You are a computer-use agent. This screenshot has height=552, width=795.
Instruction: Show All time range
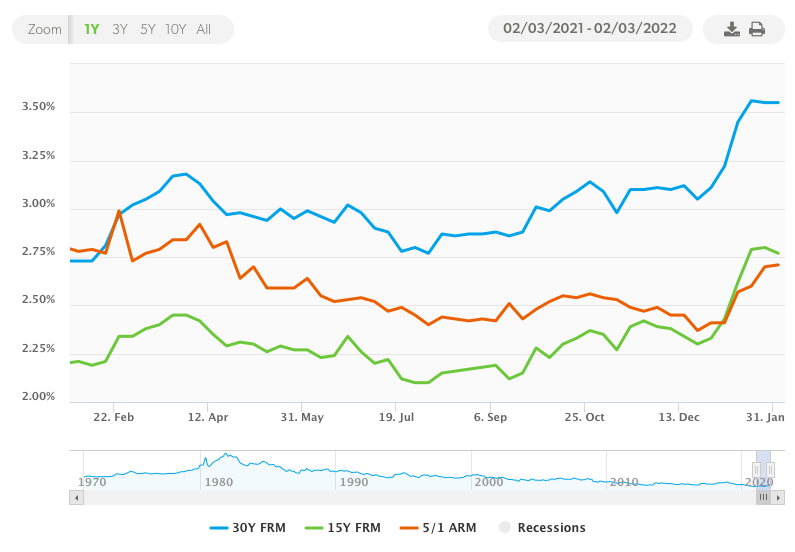pyautogui.click(x=204, y=29)
